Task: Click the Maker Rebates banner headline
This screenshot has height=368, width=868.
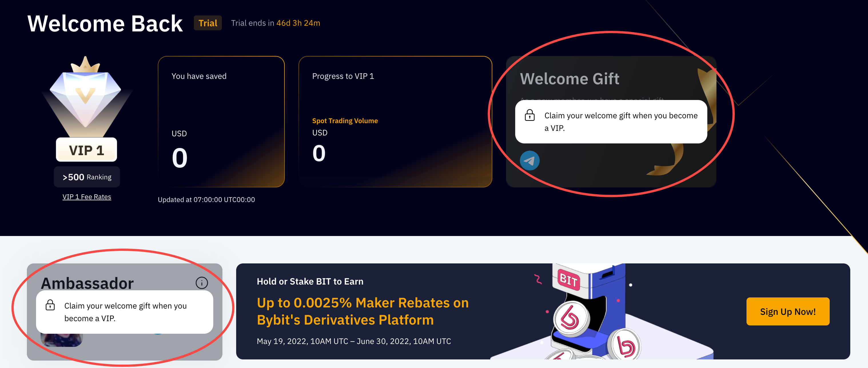Action: pos(362,311)
